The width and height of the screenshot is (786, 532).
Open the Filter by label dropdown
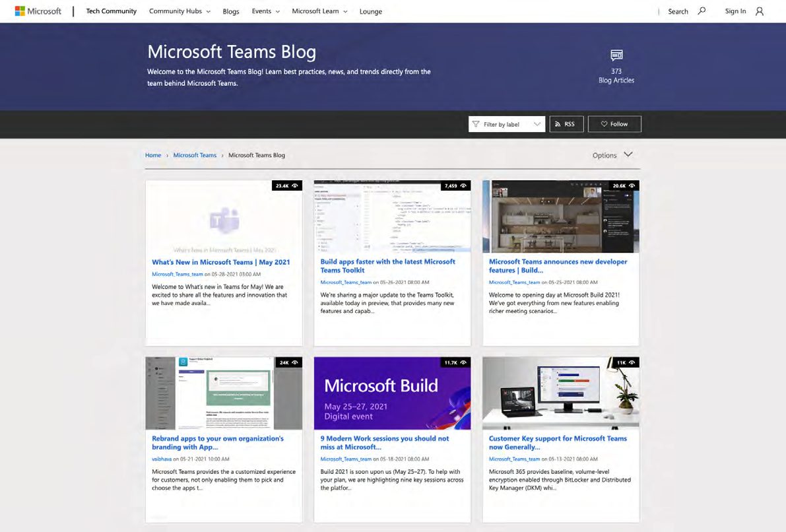point(507,124)
